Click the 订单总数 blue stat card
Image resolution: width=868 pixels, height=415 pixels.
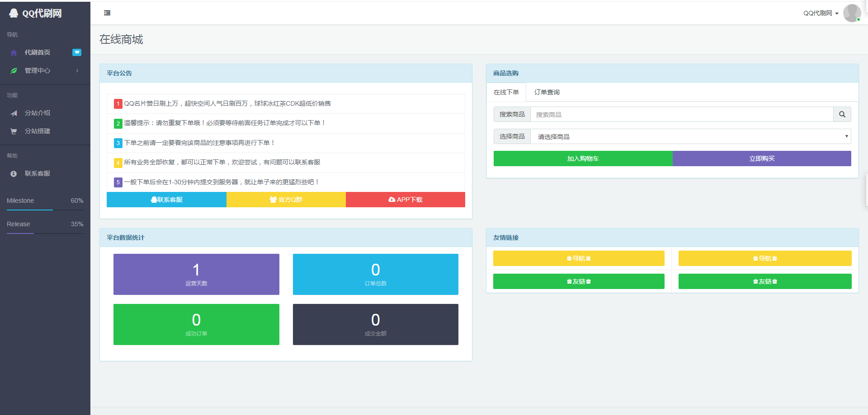coord(376,274)
